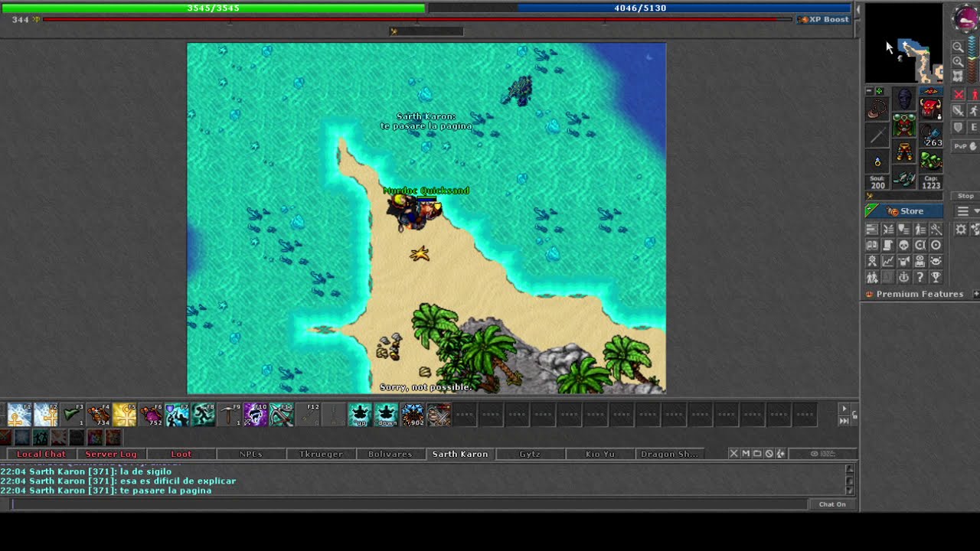
Task: Zoom in the minimap
Action: [958, 62]
